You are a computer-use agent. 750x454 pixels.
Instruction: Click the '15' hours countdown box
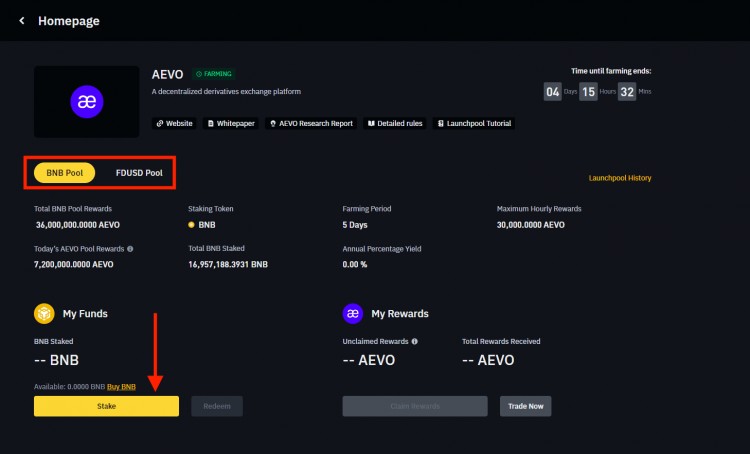pos(588,92)
